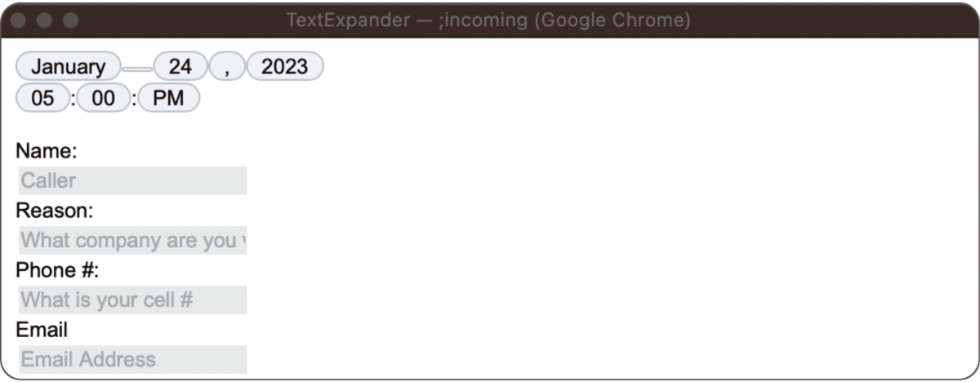Click the small empty pill after January
The width and height of the screenshot is (980, 382).
tap(137, 69)
